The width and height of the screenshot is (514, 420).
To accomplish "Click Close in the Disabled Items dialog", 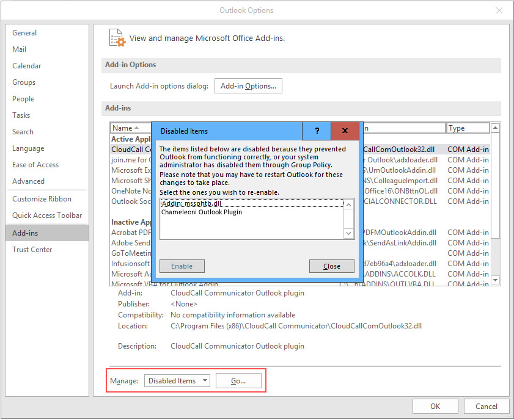I will click(x=332, y=266).
